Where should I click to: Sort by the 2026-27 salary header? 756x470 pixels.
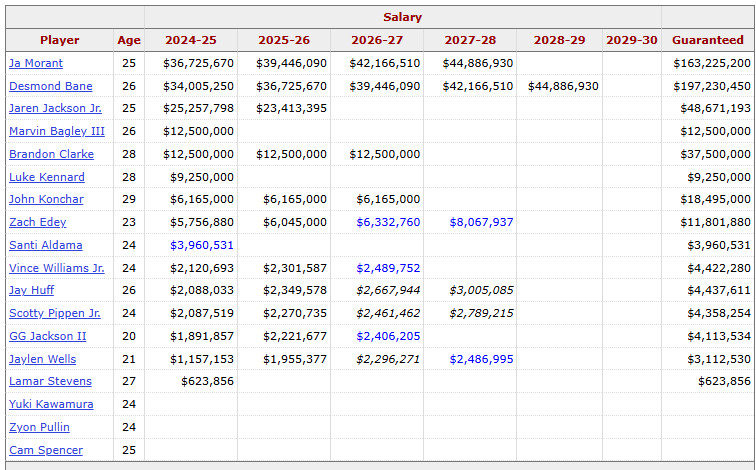point(377,40)
